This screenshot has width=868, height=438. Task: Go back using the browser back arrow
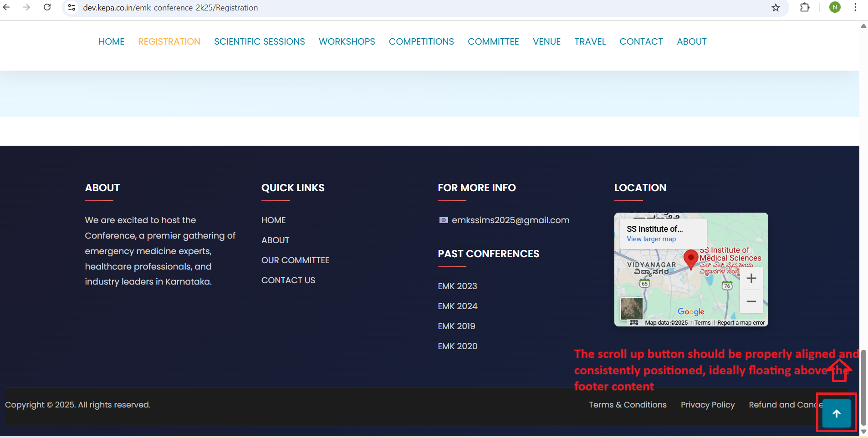click(x=6, y=7)
